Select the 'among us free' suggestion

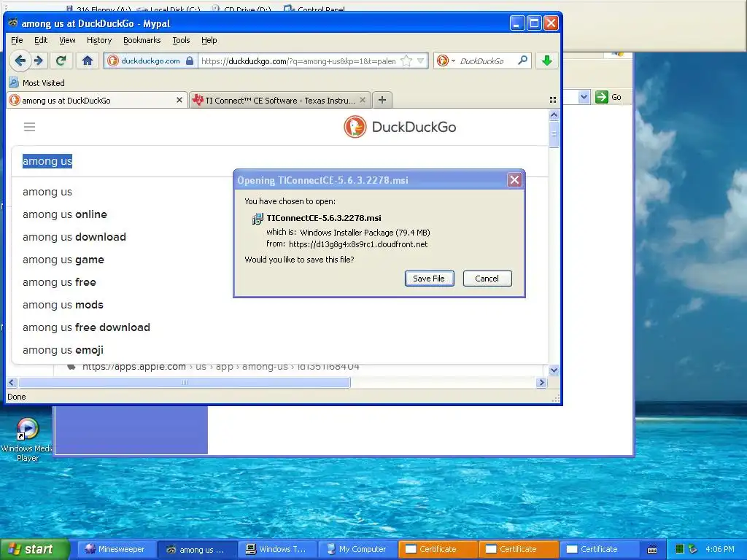(59, 282)
